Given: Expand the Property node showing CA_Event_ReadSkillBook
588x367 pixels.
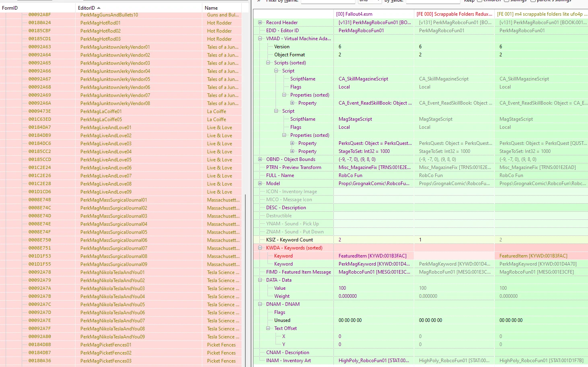Looking at the screenshot, I should pos(292,103).
